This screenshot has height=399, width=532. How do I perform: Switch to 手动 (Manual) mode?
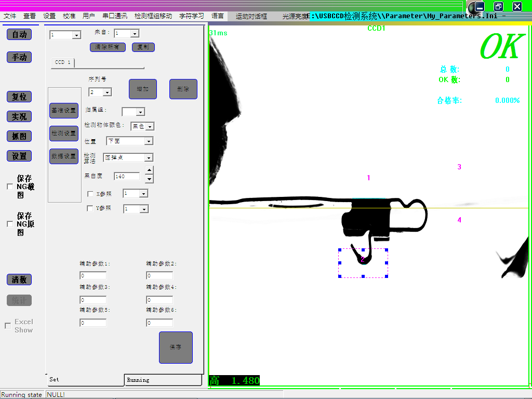(x=19, y=57)
